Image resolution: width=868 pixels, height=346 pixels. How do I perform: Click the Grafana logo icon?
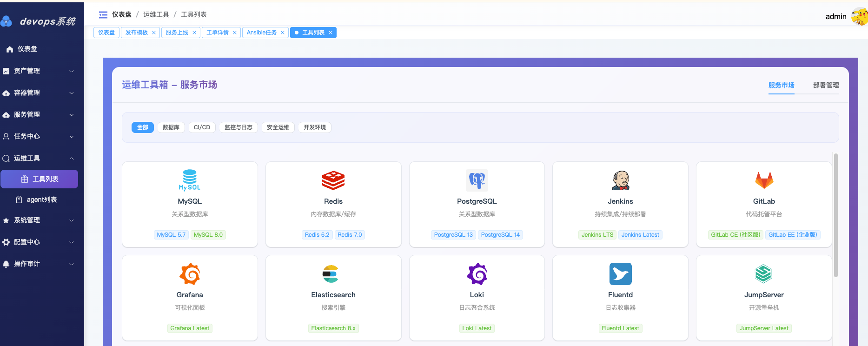pyautogui.click(x=190, y=274)
